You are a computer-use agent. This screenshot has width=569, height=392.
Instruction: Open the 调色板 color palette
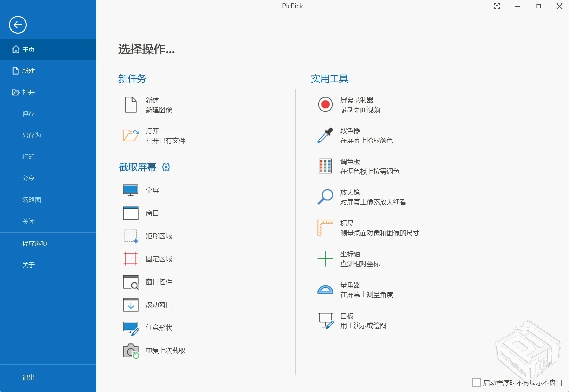[x=350, y=166]
